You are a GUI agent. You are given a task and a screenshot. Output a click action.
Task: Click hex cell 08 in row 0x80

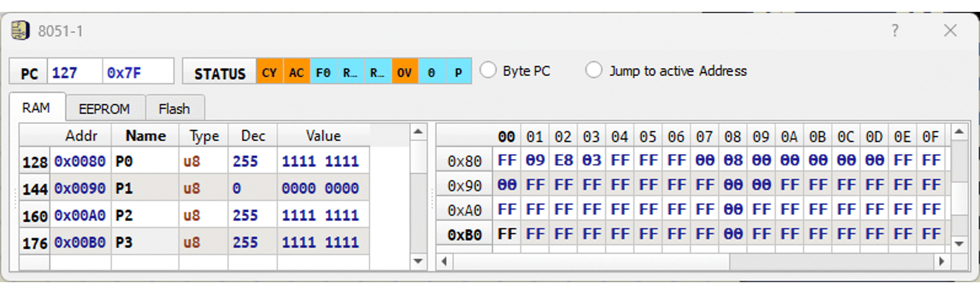coord(733,160)
